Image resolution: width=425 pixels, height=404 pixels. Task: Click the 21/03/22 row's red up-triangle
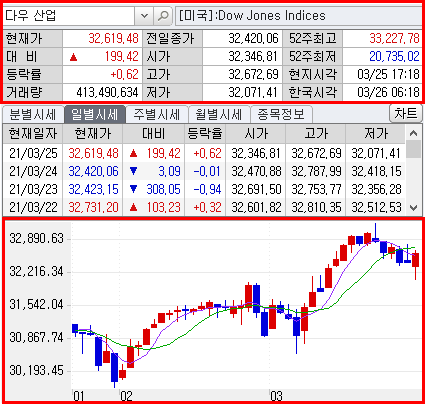[x=133, y=207]
